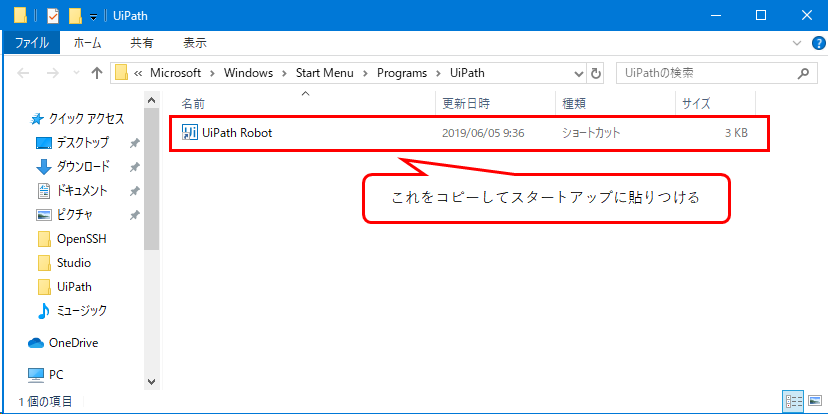Click the PC monitor icon
Screen dimensions: 828x414
[36, 375]
